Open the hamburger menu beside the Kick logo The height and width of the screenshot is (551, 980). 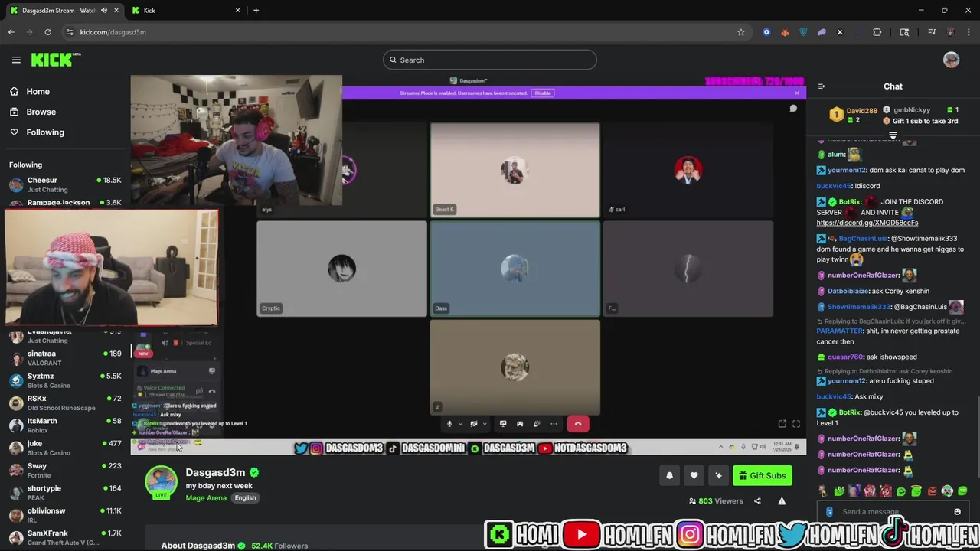coord(16,60)
